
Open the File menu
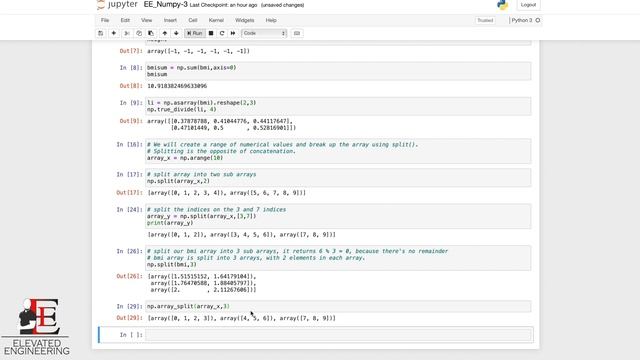click(105, 20)
